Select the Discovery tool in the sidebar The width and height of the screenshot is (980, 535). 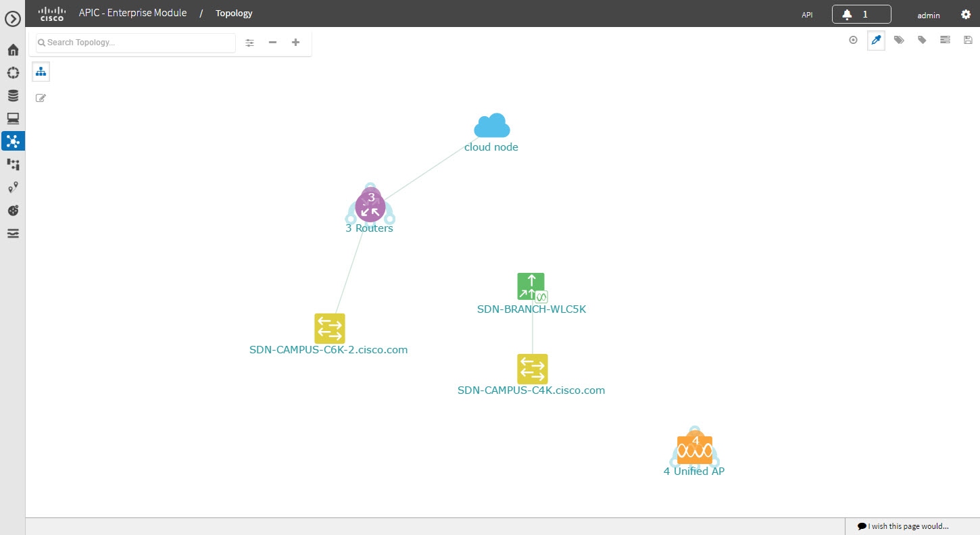coord(13,72)
